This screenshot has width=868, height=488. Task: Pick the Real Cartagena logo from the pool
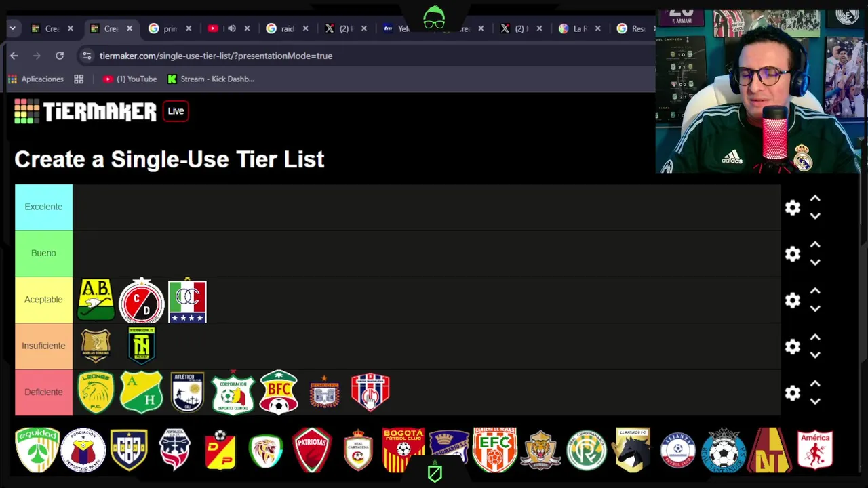pyautogui.click(x=358, y=449)
